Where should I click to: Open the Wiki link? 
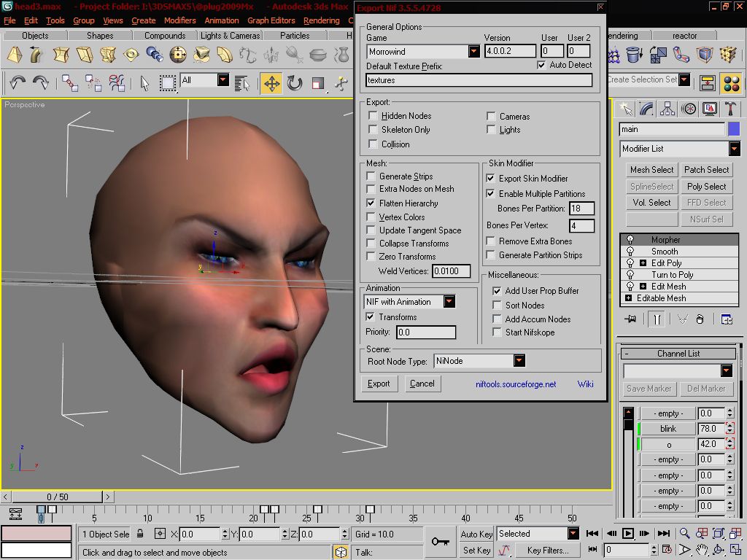coord(586,384)
